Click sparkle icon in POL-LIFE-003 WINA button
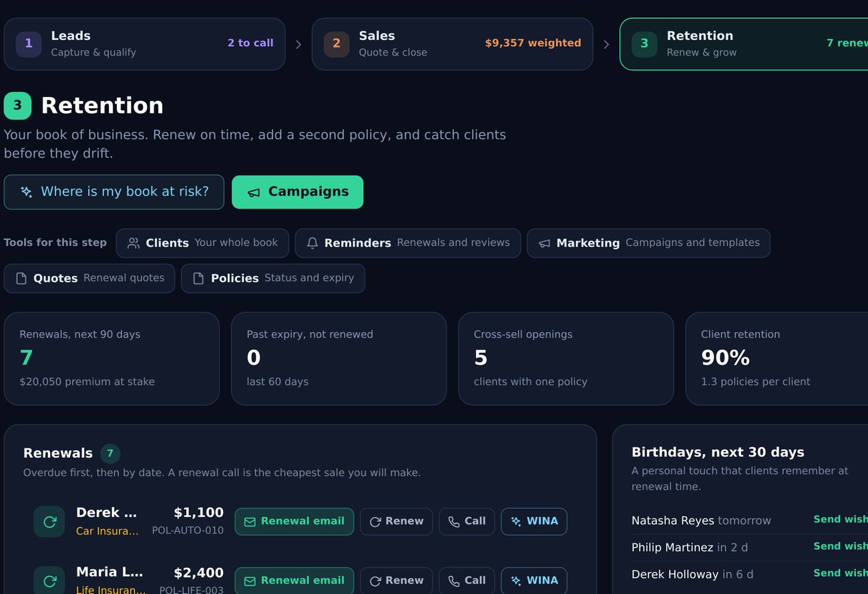 [516, 581]
